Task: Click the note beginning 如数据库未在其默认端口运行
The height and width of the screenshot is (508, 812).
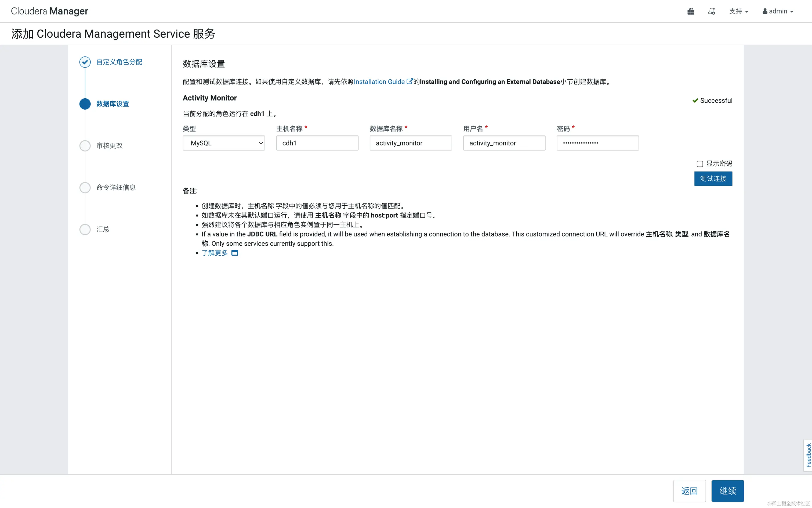Action: tap(320, 215)
